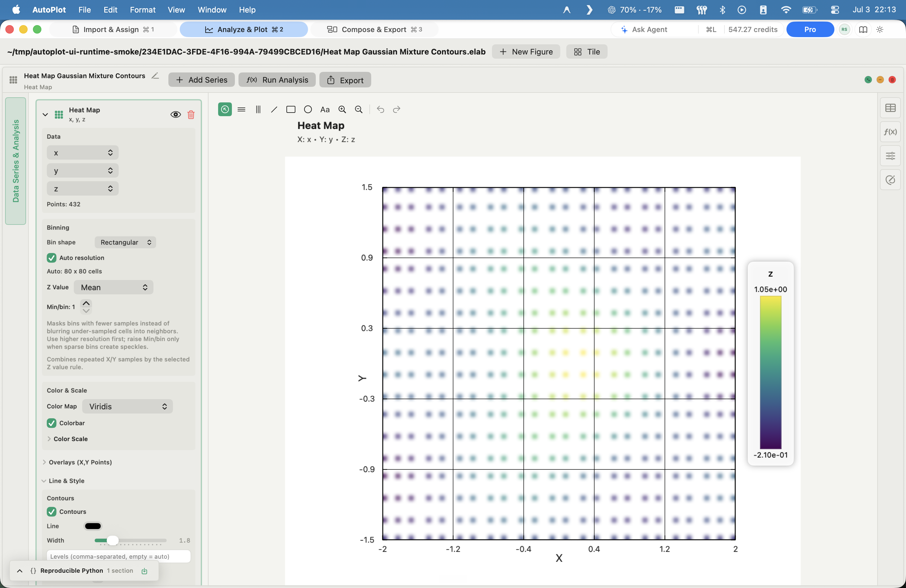The height and width of the screenshot is (588, 906).
Task: Open the annotation pencil-circle side panel
Action: pos(890,180)
